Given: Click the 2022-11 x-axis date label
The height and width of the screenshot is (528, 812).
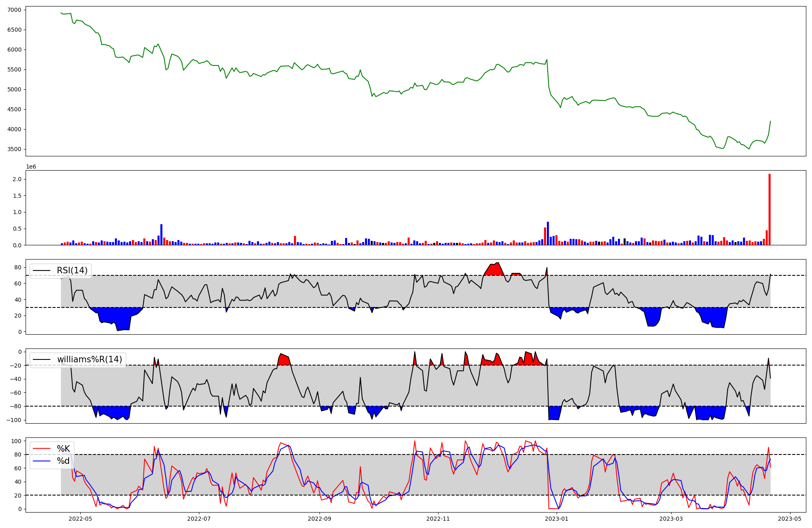Looking at the screenshot, I should (x=438, y=519).
